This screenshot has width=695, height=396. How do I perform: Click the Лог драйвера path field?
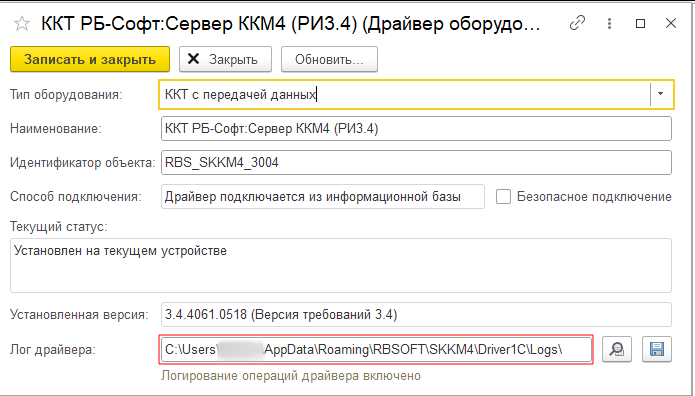[x=376, y=349]
